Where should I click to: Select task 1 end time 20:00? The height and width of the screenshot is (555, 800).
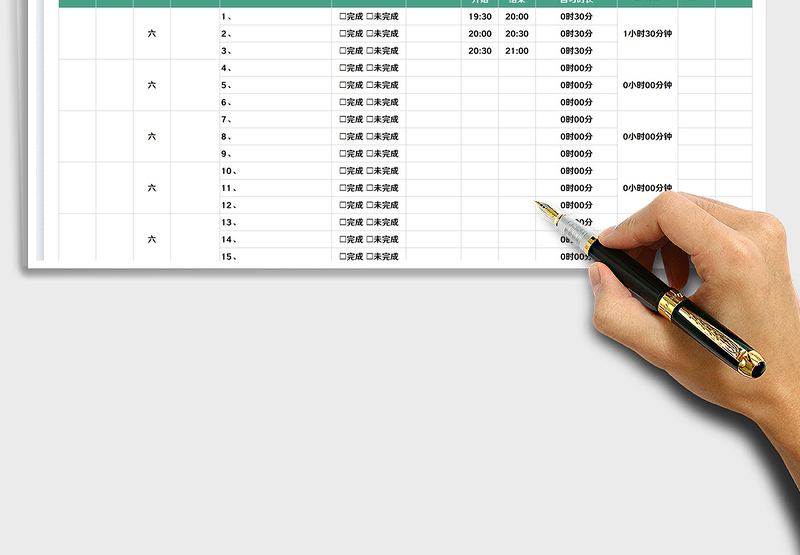(517, 17)
